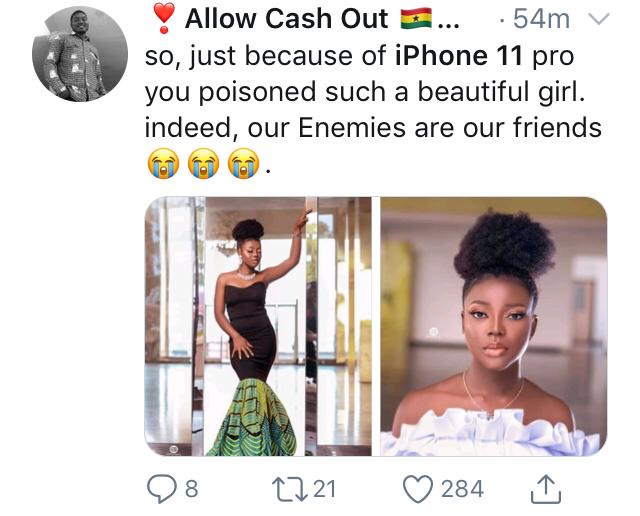640x516 pixels.
Task: Like the tweet with the heart icon
Action: tap(418, 489)
